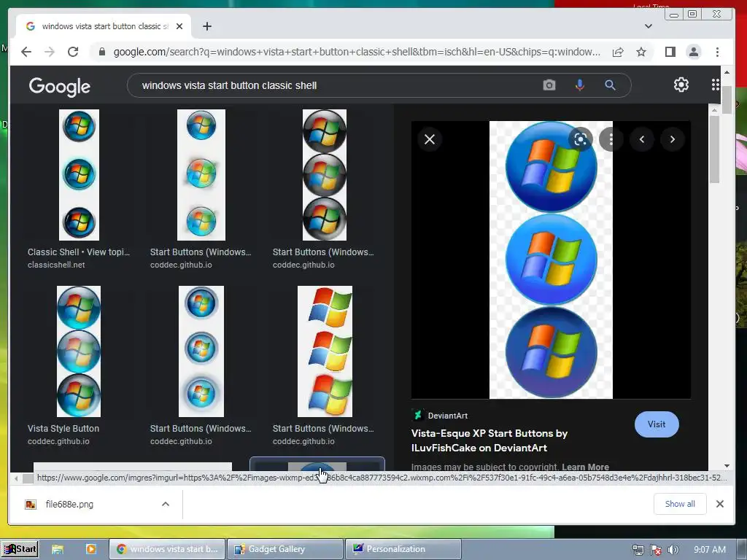The image size is (747, 560).
Task: Open a new browser tab
Action: pyautogui.click(x=206, y=26)
